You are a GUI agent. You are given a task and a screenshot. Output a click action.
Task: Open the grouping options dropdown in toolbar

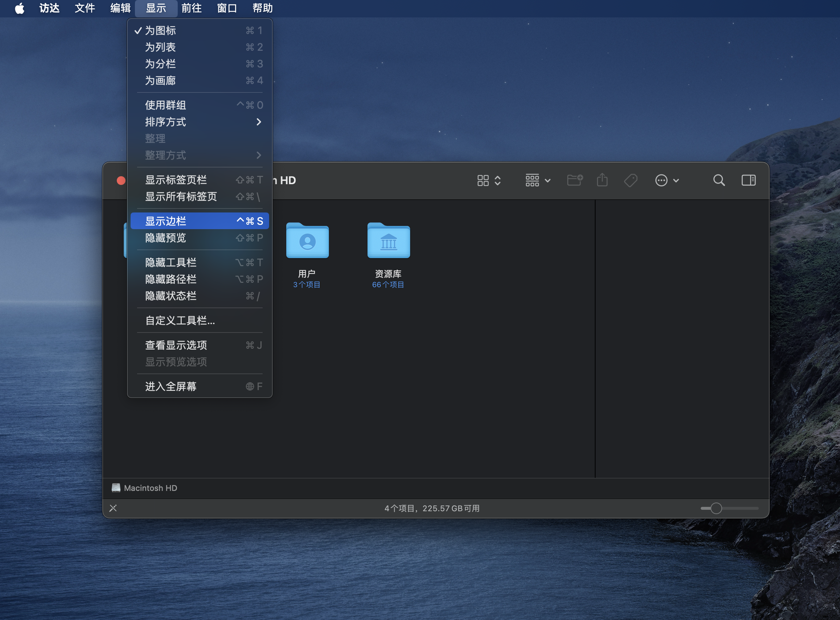click(x=538, y=180)
